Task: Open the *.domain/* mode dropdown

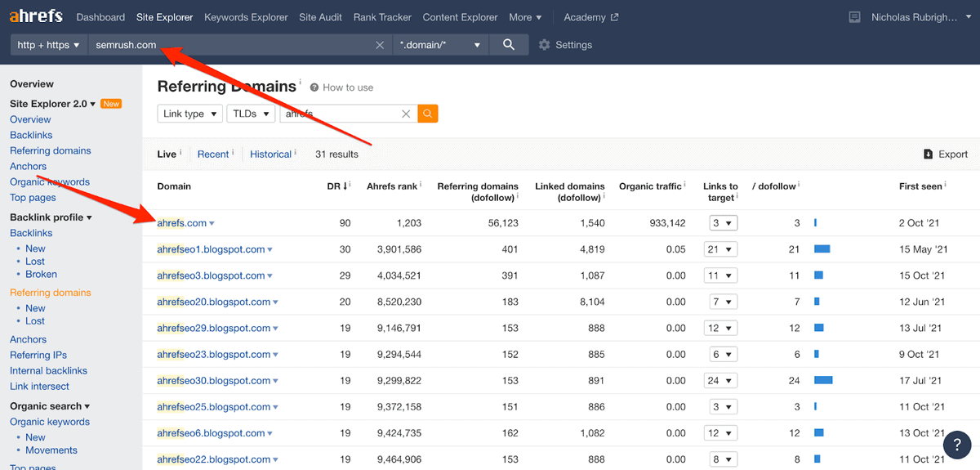Action: 441,45
